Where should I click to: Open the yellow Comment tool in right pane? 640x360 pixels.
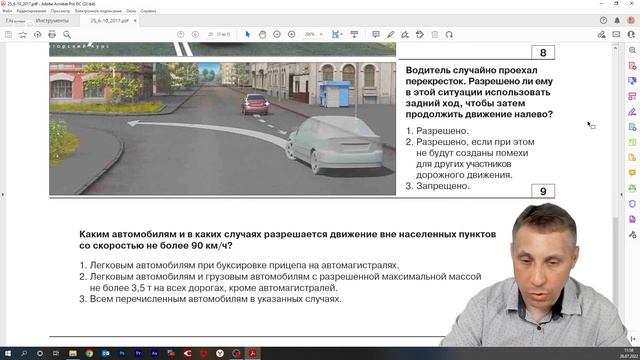point(632,173)
